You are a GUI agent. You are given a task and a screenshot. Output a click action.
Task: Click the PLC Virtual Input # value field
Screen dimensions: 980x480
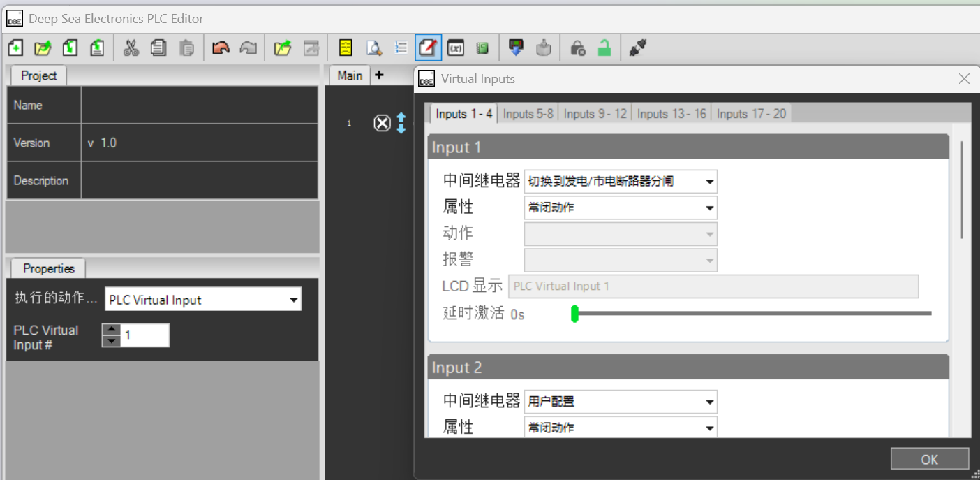(x=145, y=335)
